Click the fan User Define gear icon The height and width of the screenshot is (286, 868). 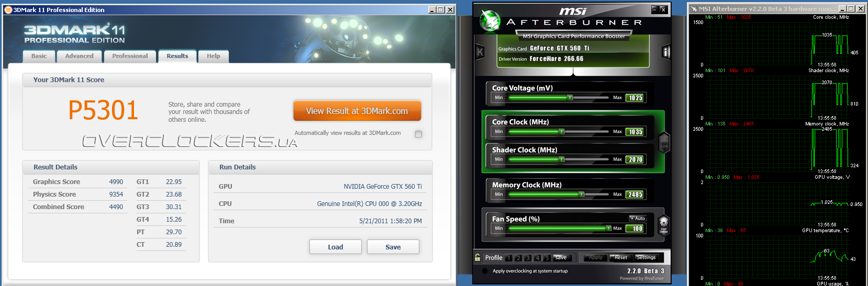point(663,225)
